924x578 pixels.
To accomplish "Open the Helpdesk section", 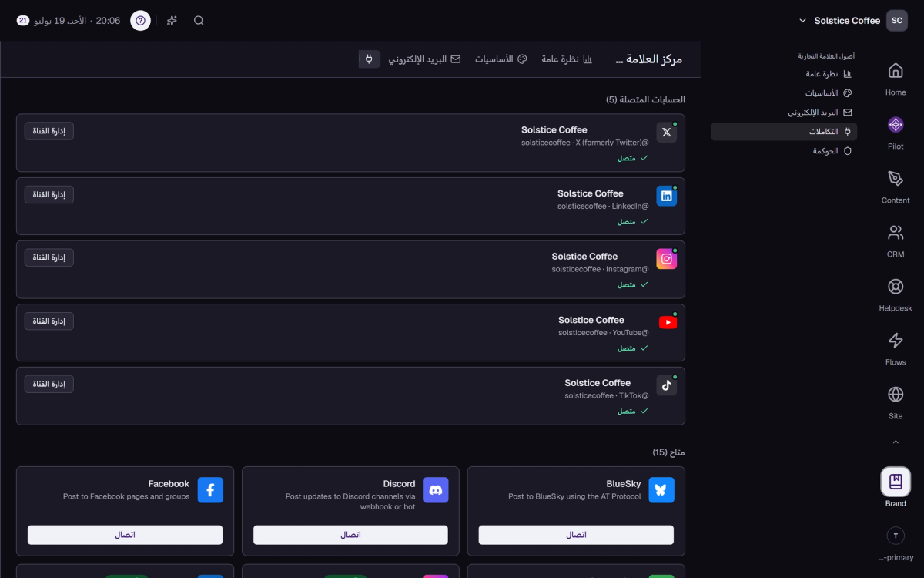I will [x=896, y=294].
